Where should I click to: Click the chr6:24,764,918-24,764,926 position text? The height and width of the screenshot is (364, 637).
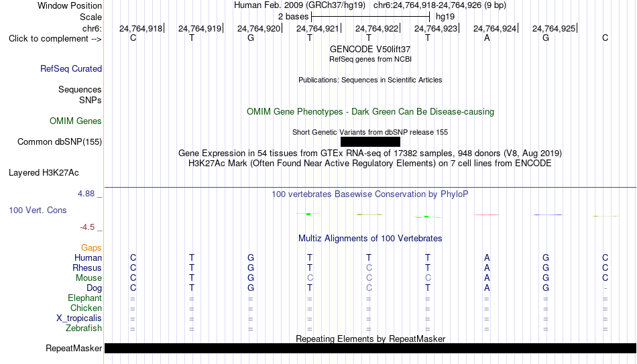pyautogui.click(x=440, y=5)
